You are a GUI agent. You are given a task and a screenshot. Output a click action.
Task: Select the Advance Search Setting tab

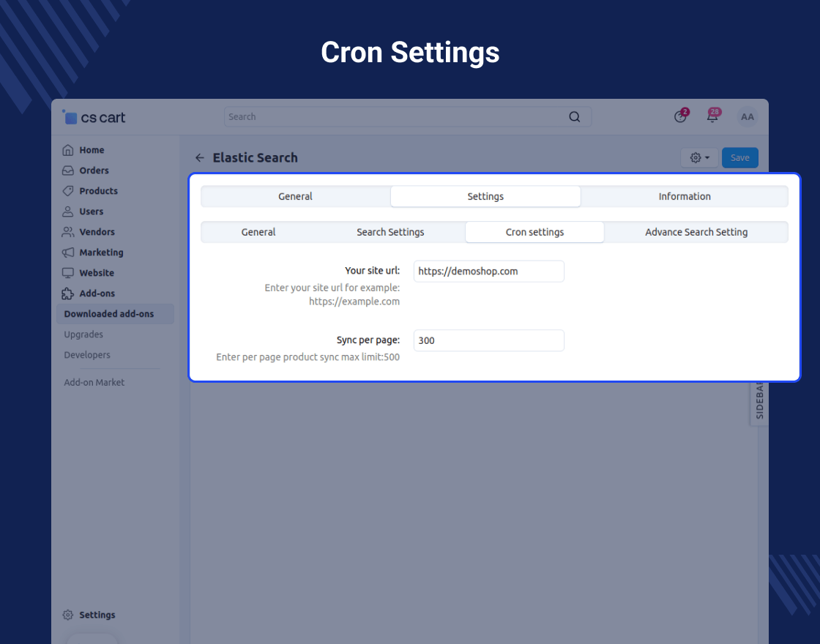tap(696, 232)
